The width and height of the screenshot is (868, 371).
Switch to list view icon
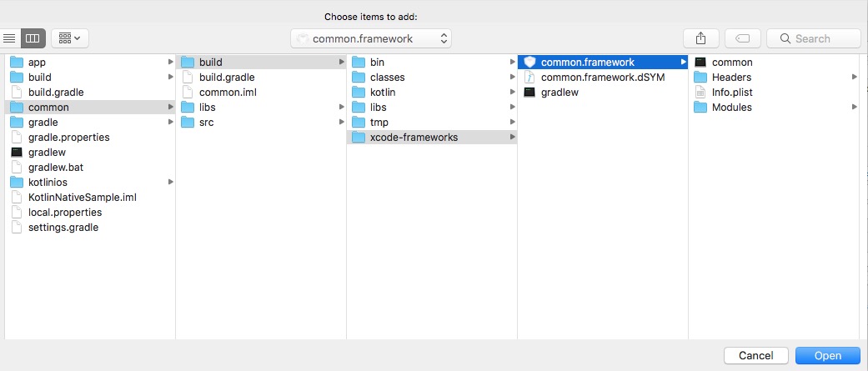(10, 38)
